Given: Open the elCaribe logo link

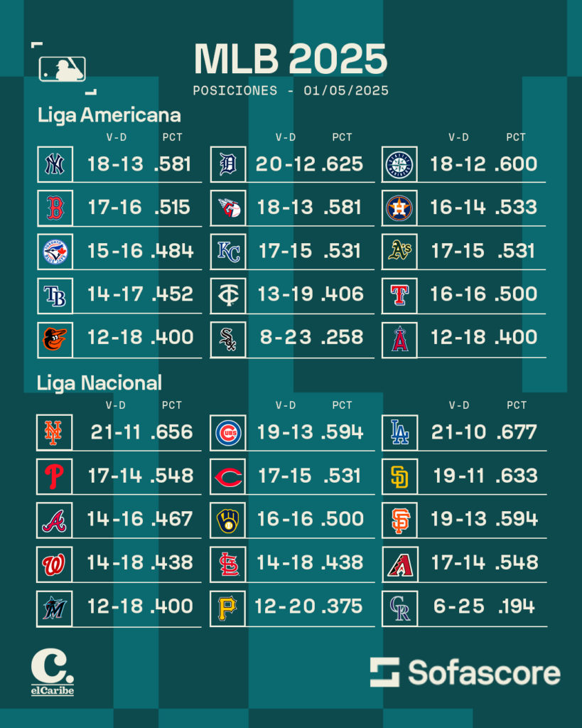Looking at the screenshot, I should point(53,672).
